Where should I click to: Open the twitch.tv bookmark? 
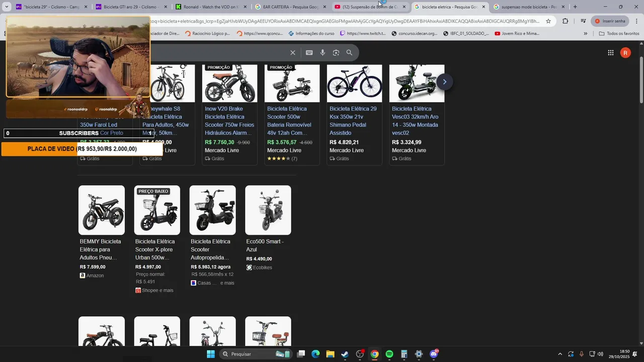(x=363, y=34)
